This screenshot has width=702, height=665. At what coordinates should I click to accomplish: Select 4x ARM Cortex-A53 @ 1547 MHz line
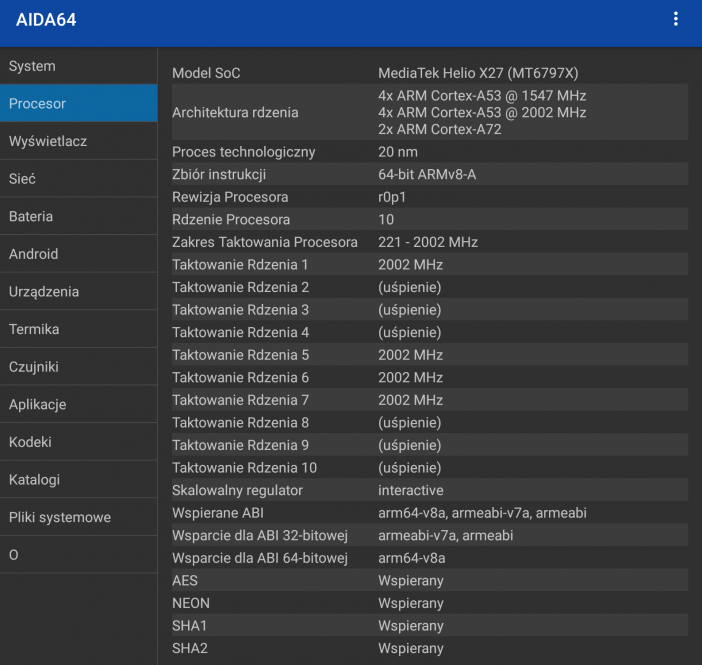point(482,95)
